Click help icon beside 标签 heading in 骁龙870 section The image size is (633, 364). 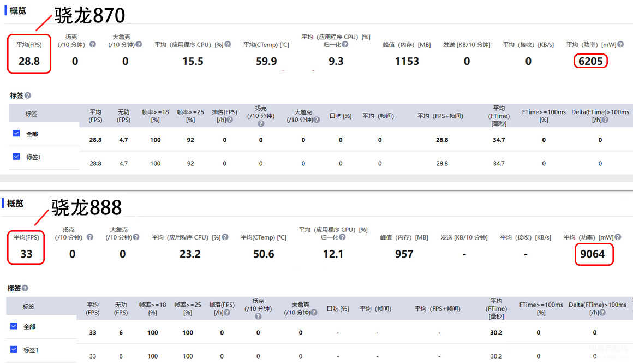coord(27,96)
